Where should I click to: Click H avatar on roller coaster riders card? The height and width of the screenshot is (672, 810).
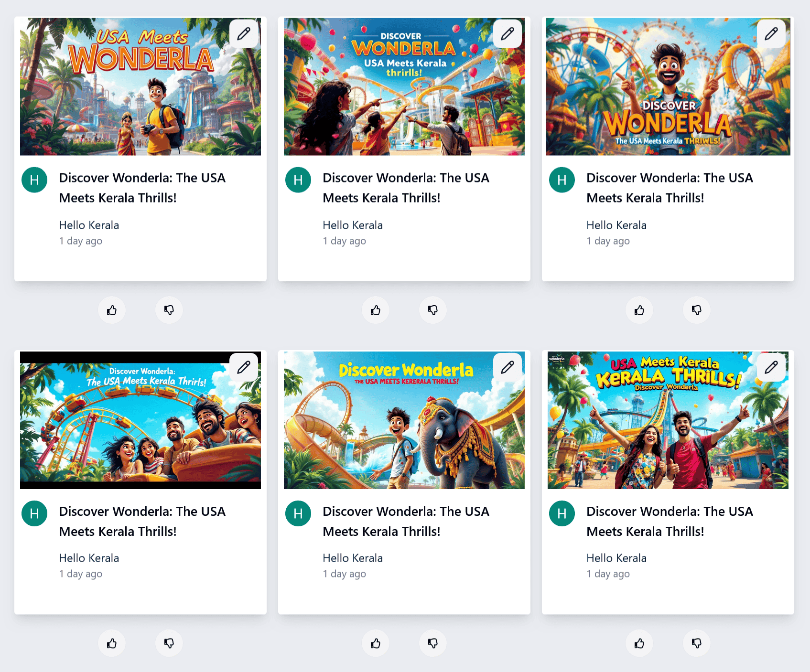pos(34,513)
